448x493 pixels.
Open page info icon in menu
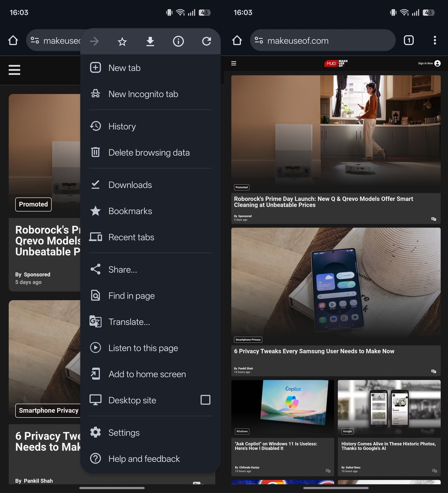pos(178,41)
